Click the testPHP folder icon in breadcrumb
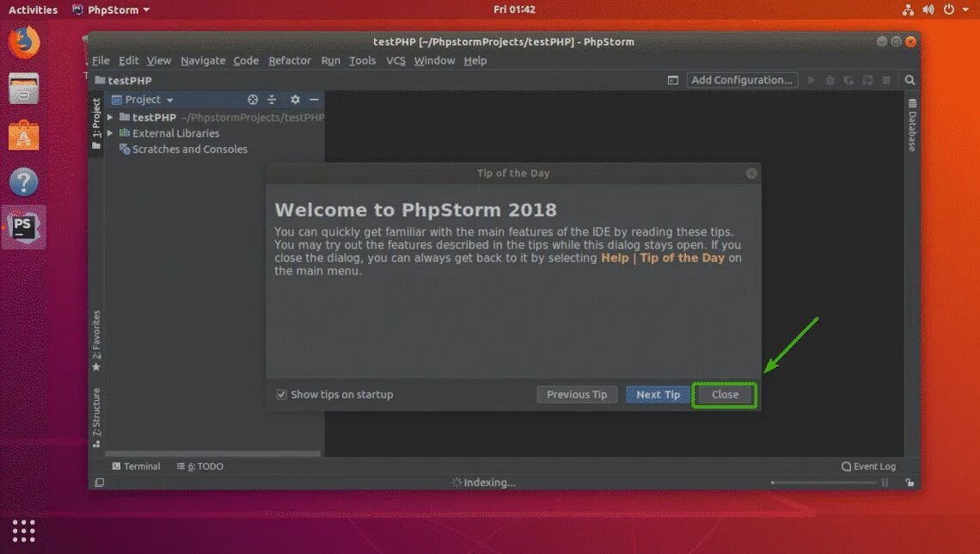The height and width of the screenshot is (554, 980). coord(100,80)
